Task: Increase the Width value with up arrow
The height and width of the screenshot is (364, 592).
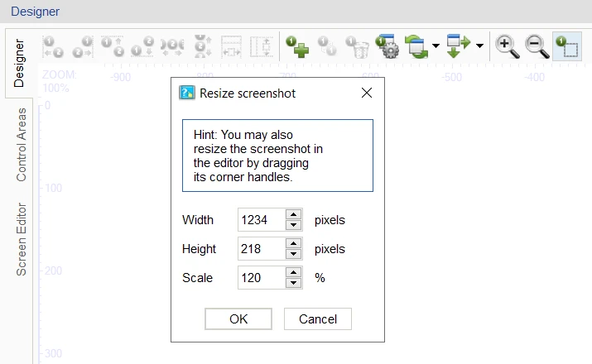Action: click(x=293, y=214)
